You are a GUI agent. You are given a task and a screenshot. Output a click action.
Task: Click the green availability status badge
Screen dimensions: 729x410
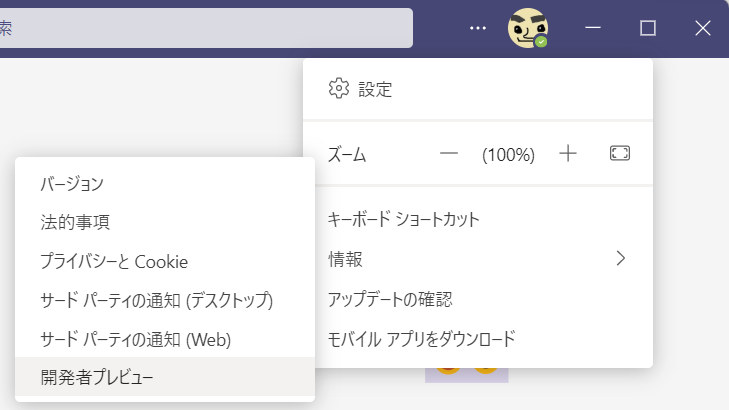541,41
